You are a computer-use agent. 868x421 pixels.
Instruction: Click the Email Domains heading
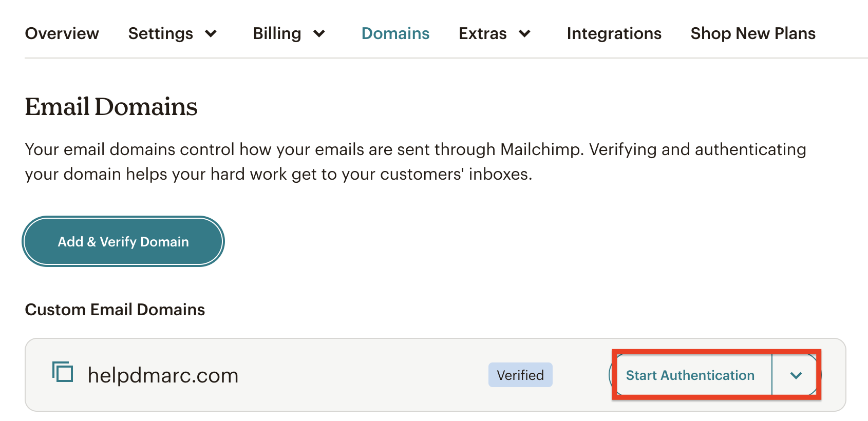(111, 107)
